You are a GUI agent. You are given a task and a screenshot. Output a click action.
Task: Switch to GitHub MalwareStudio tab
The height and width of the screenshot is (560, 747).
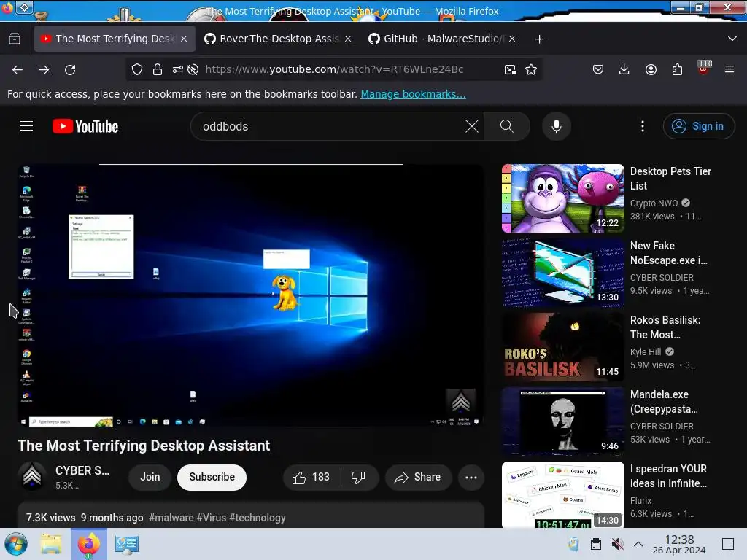[441, 39]
